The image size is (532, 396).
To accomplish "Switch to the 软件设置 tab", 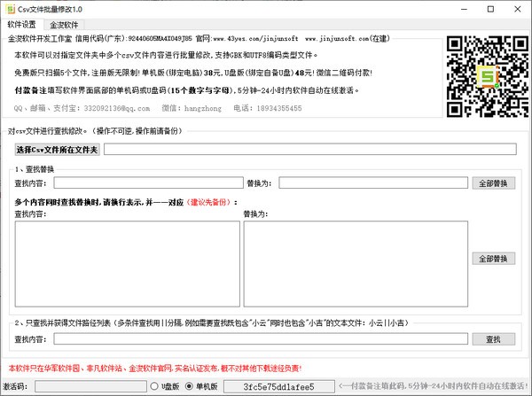I will tap(22, 25).
